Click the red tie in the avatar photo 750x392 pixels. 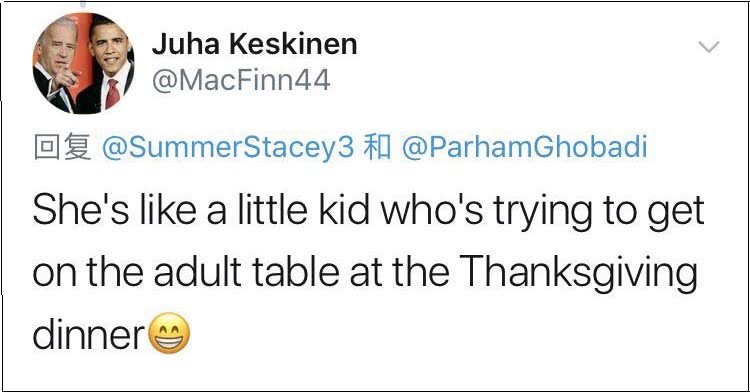click(x=112, y=94)
